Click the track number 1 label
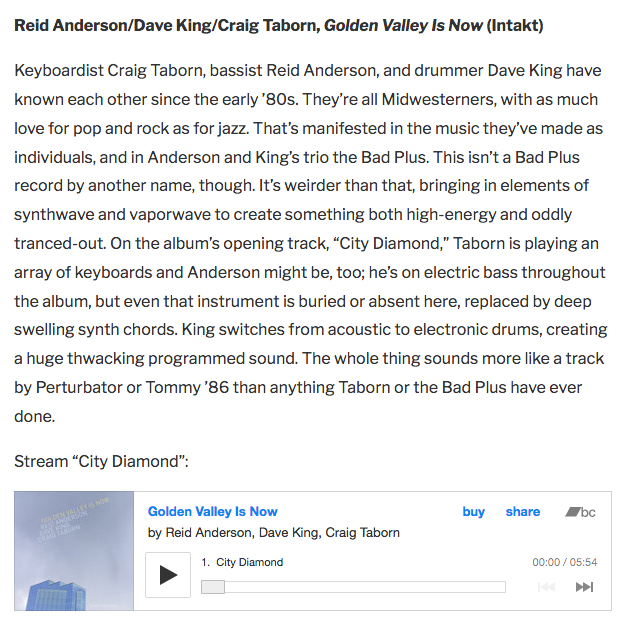Image resolution: width=632 pixels, height=630 pixels. tap(206, 562)
